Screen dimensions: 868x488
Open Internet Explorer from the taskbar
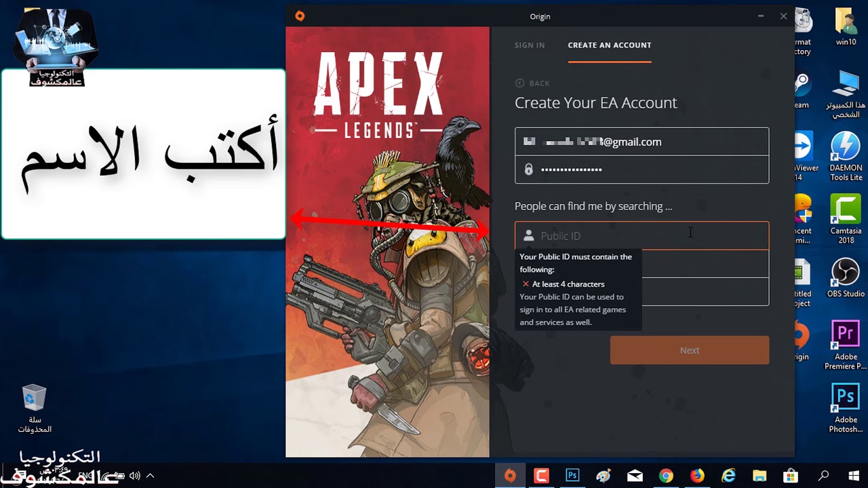[x=728, y=476]
